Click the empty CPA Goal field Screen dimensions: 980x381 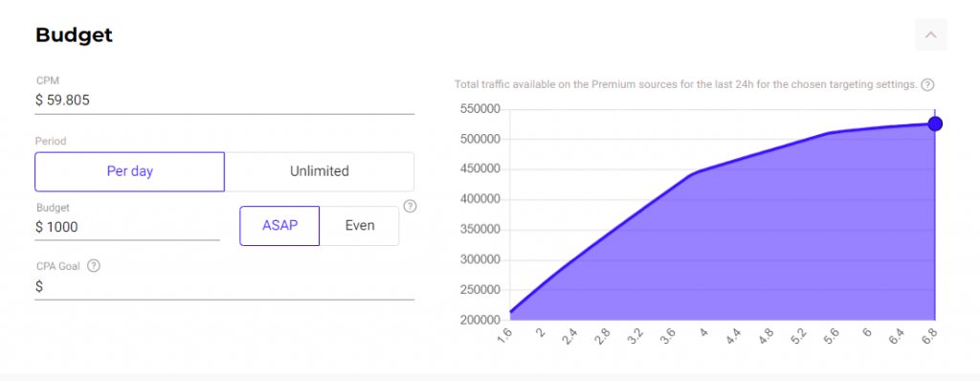click(224, 287)
